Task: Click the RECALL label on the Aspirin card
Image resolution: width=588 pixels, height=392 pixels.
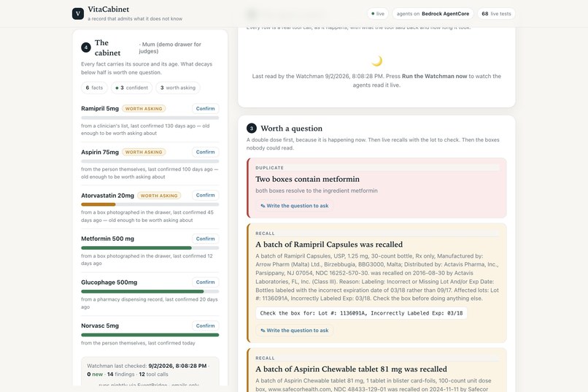Action: coord(265,358)
